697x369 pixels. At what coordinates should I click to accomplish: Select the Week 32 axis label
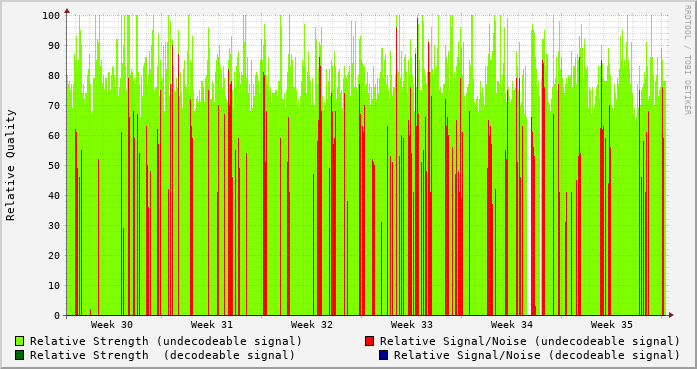point(312,325)
